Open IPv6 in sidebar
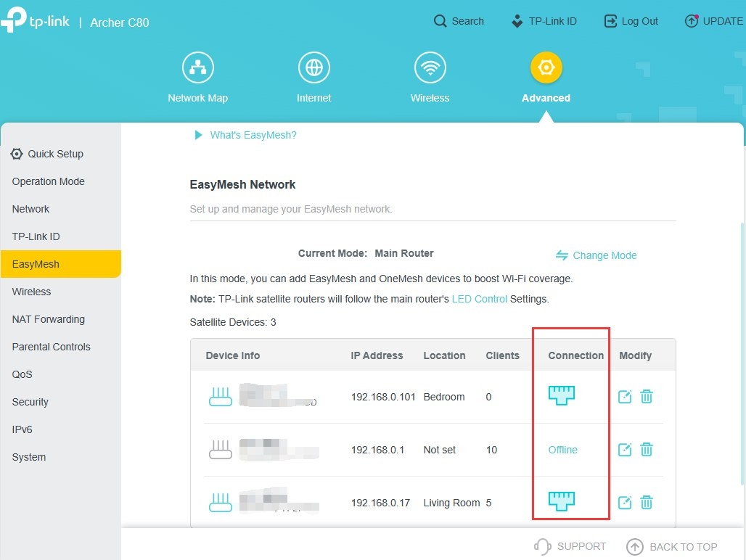The image size is (746, 560). [22, 429]
